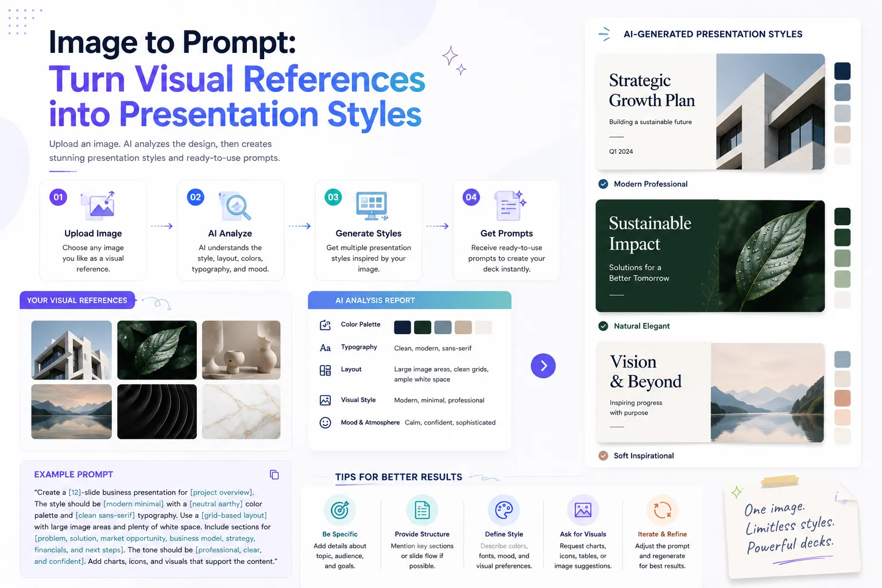
Task: Pick top dark green swatch beside Sustainable Impact
Action: (842, 216)
